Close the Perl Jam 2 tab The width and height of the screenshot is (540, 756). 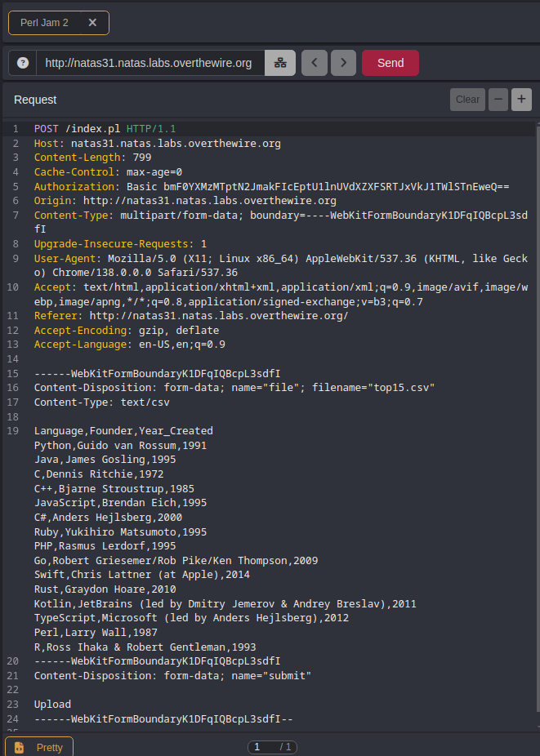pos(92,23)
